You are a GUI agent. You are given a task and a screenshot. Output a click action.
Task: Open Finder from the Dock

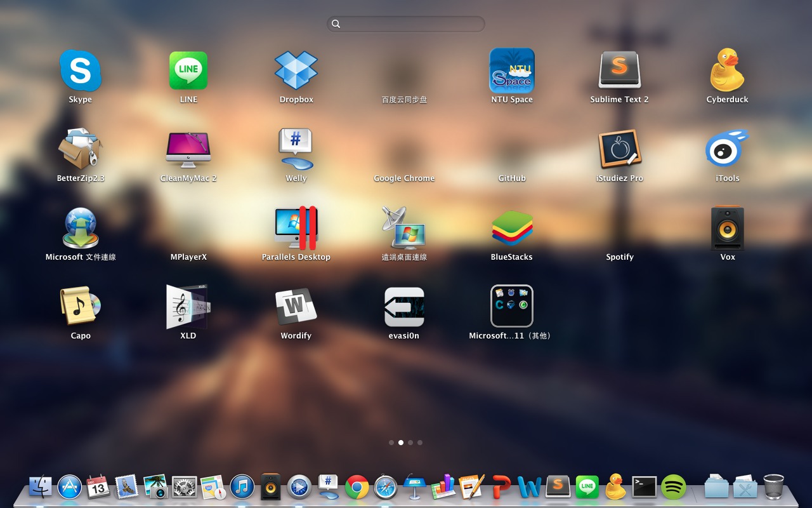pos(41,487)
